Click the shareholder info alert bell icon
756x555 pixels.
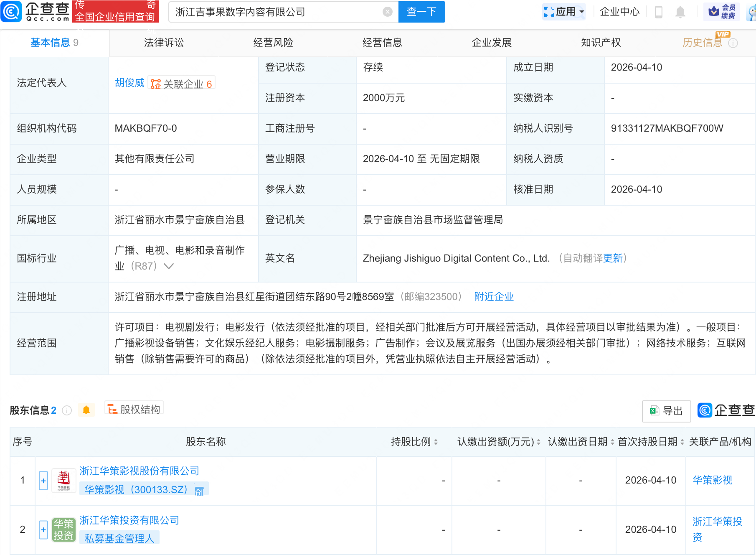86,410
